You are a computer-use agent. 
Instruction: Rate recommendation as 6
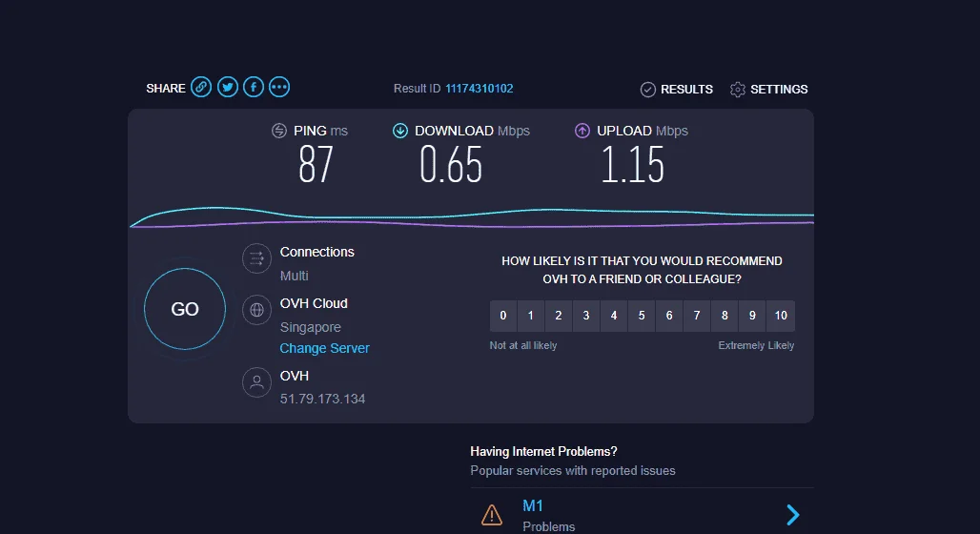pyautogui.click(x=669, y=316)
